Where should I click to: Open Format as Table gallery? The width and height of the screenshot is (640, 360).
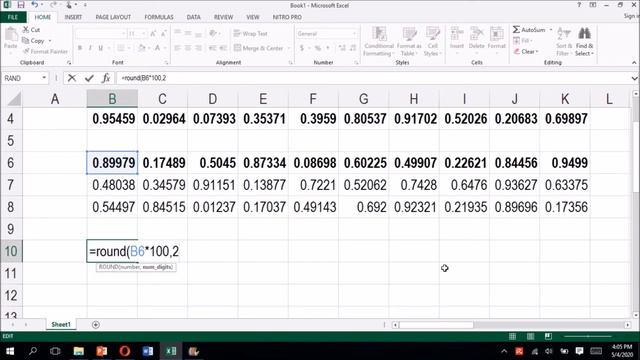[x=409, y=41]
